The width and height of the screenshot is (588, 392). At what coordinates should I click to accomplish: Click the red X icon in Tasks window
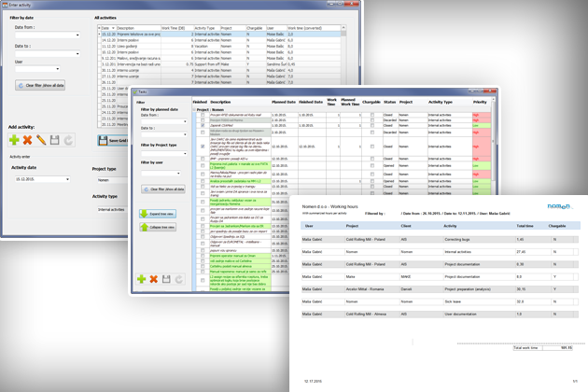tap(153, 278)
